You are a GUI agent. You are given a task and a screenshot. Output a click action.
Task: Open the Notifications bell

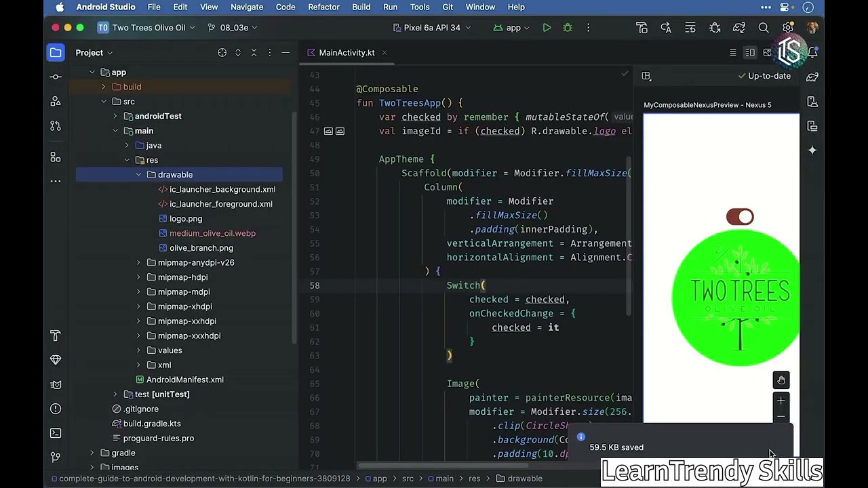(x=812, y=52)
